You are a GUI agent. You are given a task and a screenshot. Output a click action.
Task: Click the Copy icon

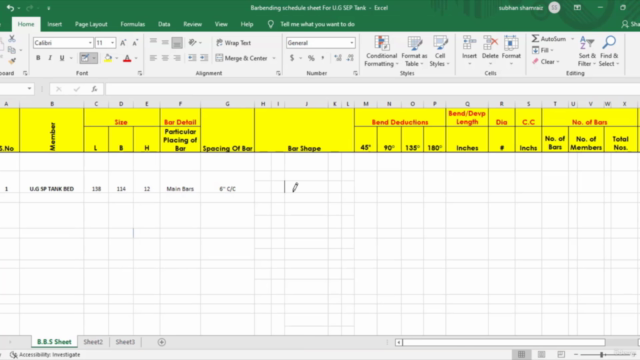(x=12, y=50)
